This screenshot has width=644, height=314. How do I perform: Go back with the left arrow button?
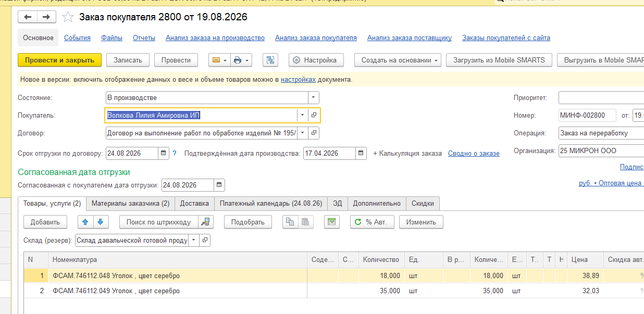click(28, 17)
